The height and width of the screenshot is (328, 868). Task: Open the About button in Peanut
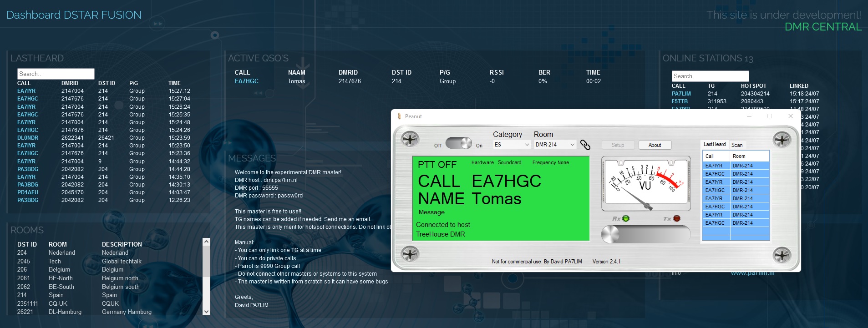point(655,145)
